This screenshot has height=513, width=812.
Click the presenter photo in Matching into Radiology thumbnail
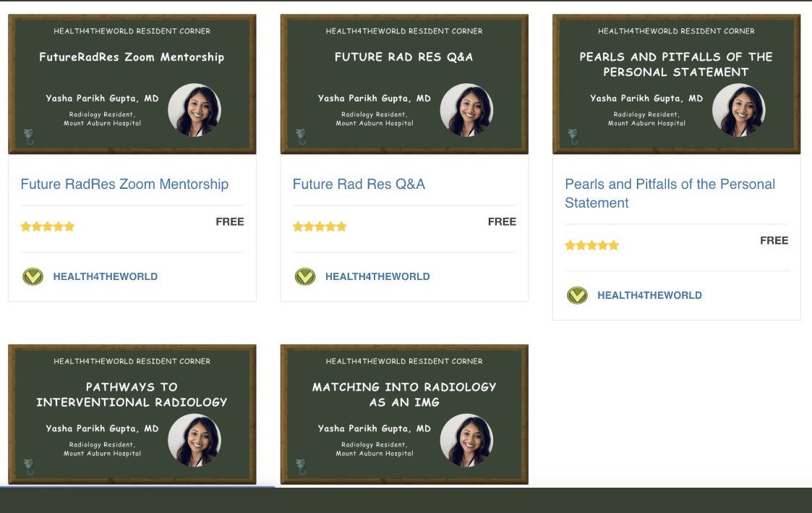click(466, 440)
